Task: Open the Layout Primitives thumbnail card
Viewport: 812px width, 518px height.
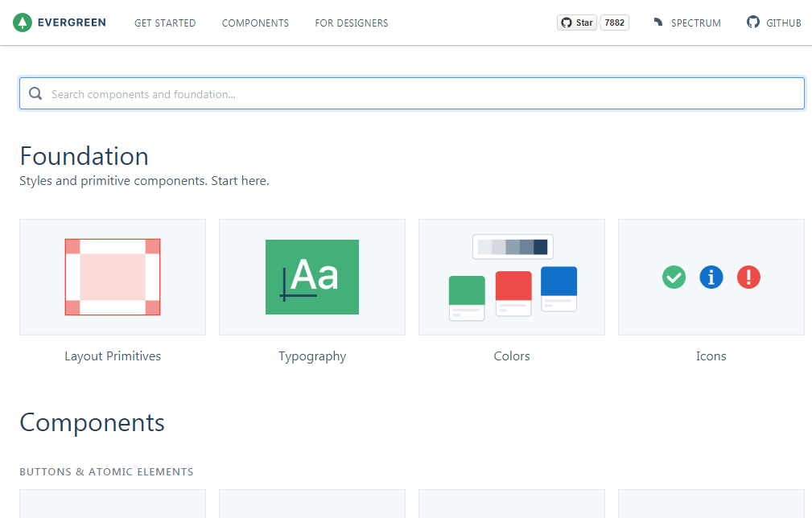Action: coord(113,277)
